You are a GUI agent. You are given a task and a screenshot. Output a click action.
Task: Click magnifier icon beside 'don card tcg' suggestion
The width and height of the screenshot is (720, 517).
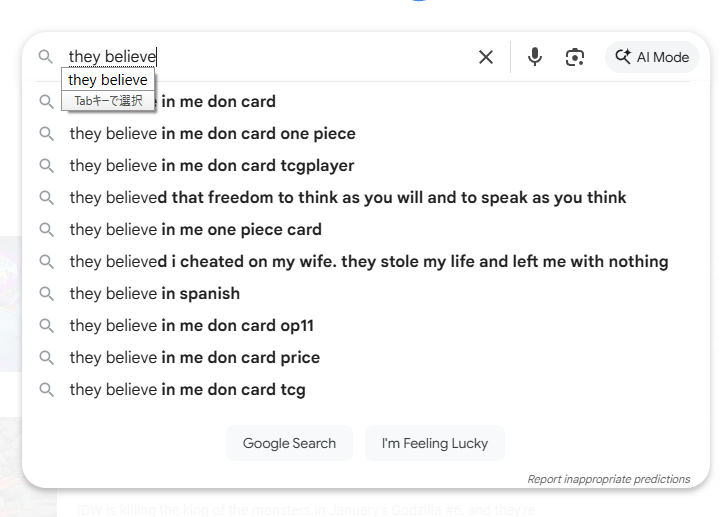tap(46, 389)
